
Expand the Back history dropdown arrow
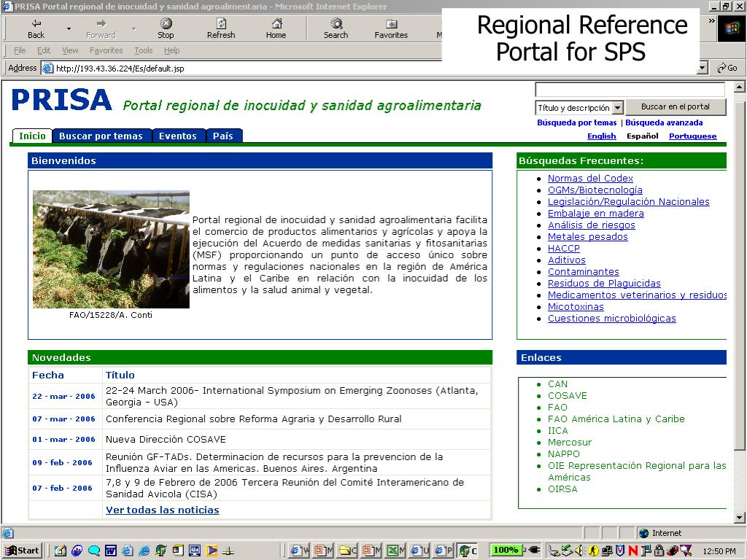point(69,29)
